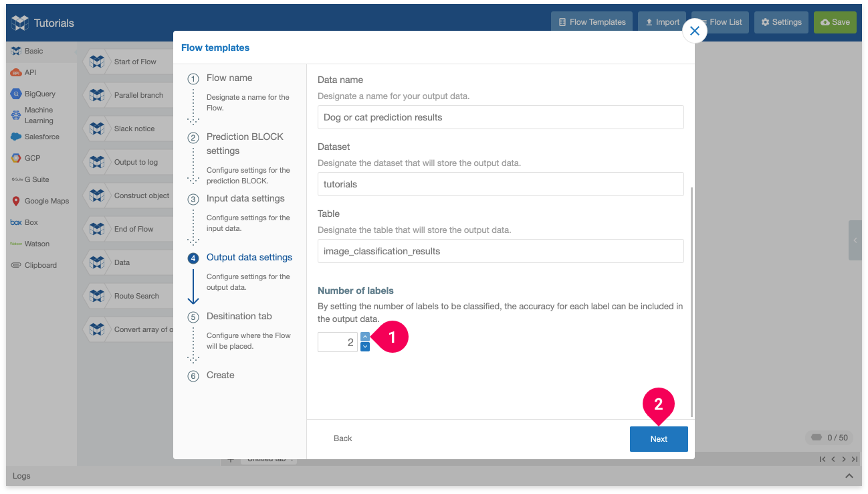
Task: Jump to Input data settings step
Action: [245, 199]
